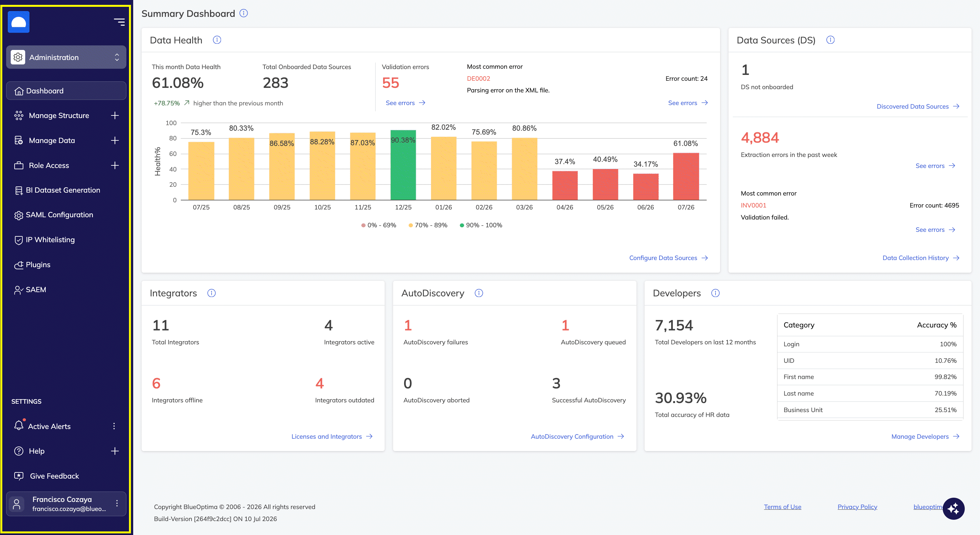
Task: Show Data Sources (DS) info icon
Action: (831, 40)
